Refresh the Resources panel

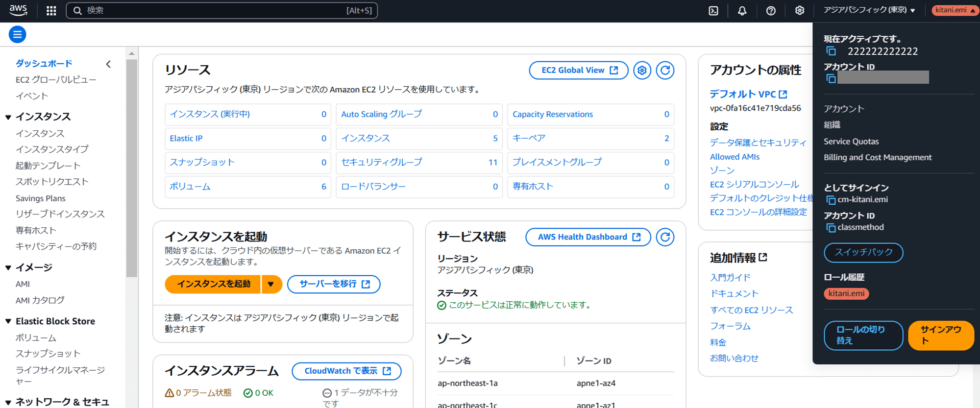pyautogui.click(x=665, y=70)
